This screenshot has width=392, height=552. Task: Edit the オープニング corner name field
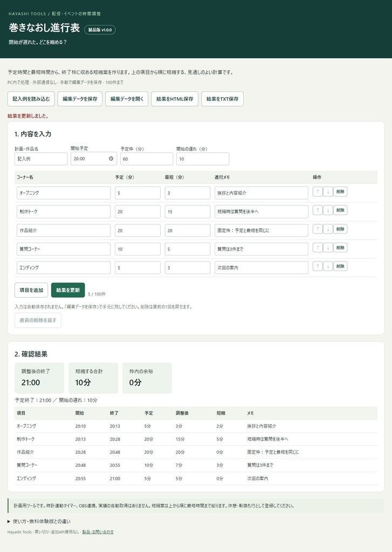point(64,193)
